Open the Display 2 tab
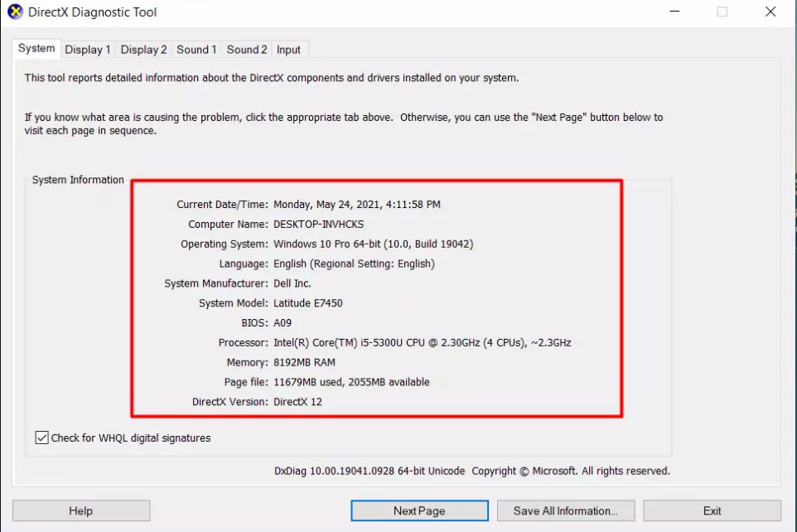 click(143, 50)
